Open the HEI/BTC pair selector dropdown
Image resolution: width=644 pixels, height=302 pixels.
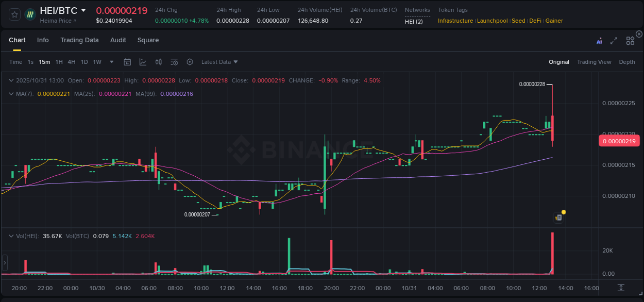(82, 10)
